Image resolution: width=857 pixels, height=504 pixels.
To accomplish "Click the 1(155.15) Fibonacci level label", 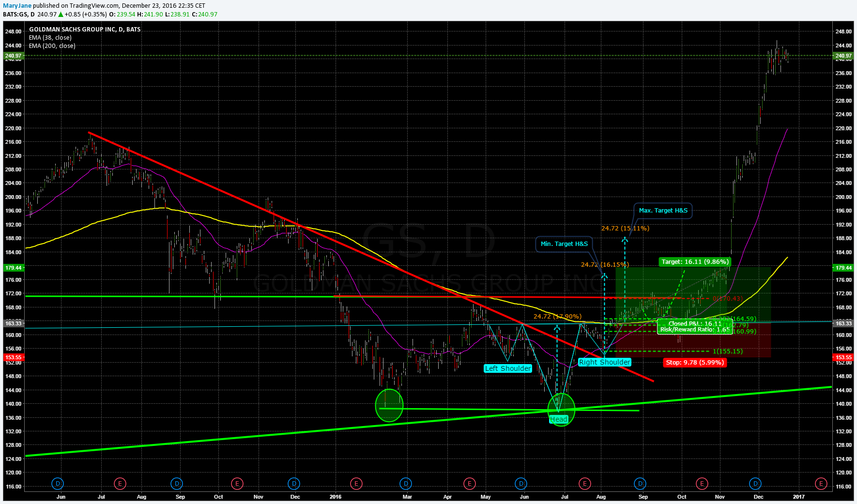I will 728,351.
